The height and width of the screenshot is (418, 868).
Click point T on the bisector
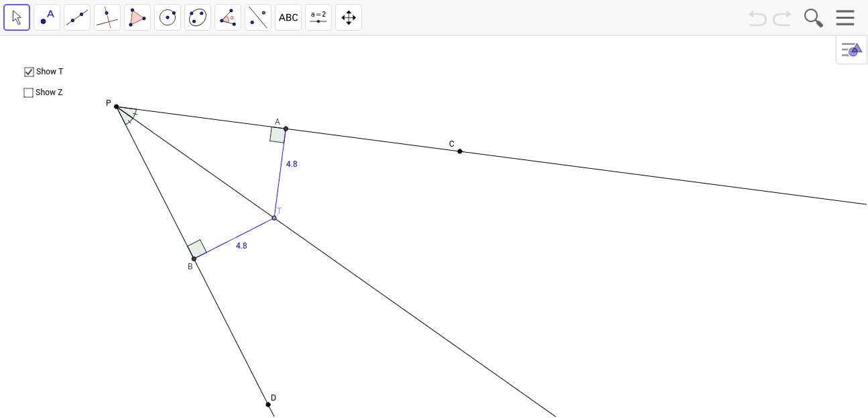pyautogui.click(x=274, y=218)
